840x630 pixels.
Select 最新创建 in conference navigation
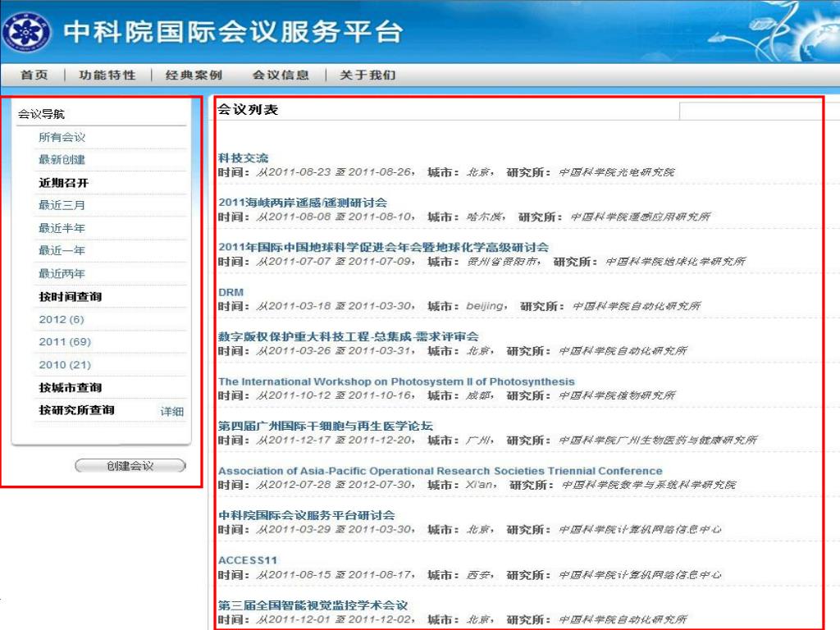coord(62,160)
